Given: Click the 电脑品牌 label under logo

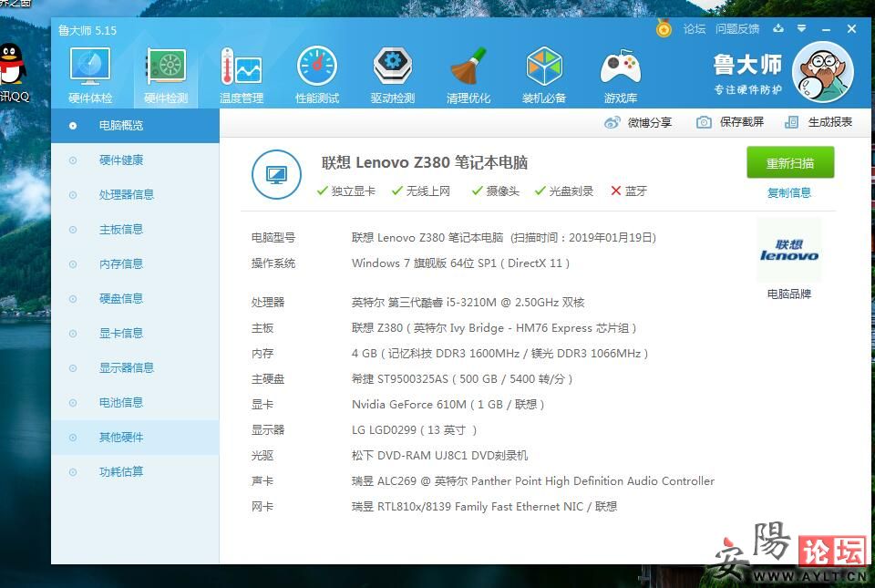Looking at the screenshot, I should [x=789, y=294].
